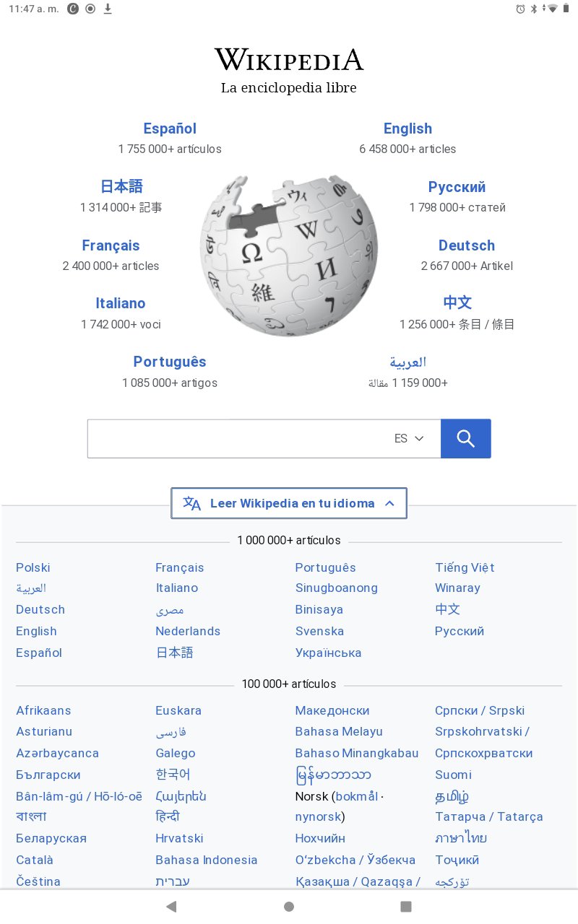Tap the Android back navigation triangle
578x924 pixels.
(x=171, y=907)
